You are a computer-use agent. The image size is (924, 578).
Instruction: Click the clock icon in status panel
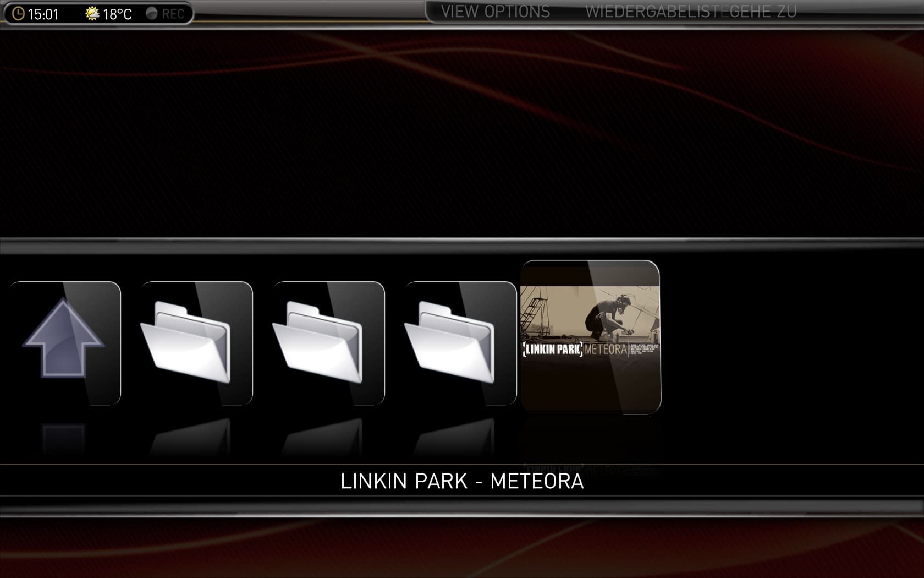[x=18, y=14]
